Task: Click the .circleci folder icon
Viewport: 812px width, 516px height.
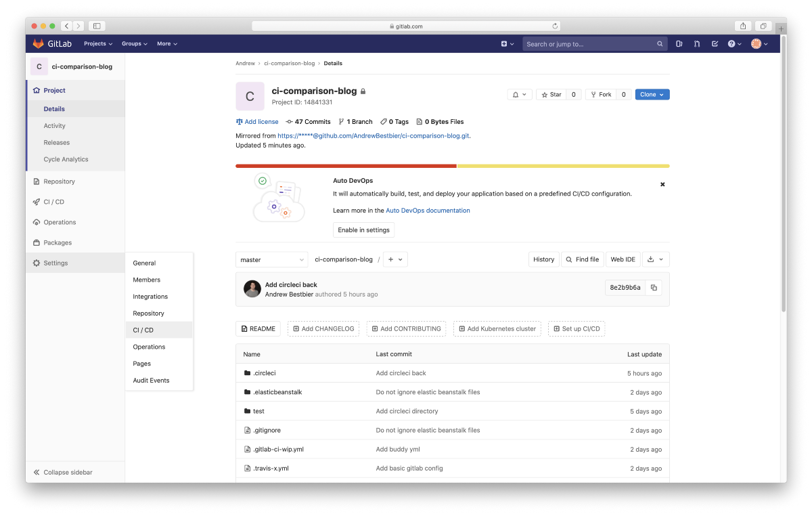Action: click(x=247, y=373)
